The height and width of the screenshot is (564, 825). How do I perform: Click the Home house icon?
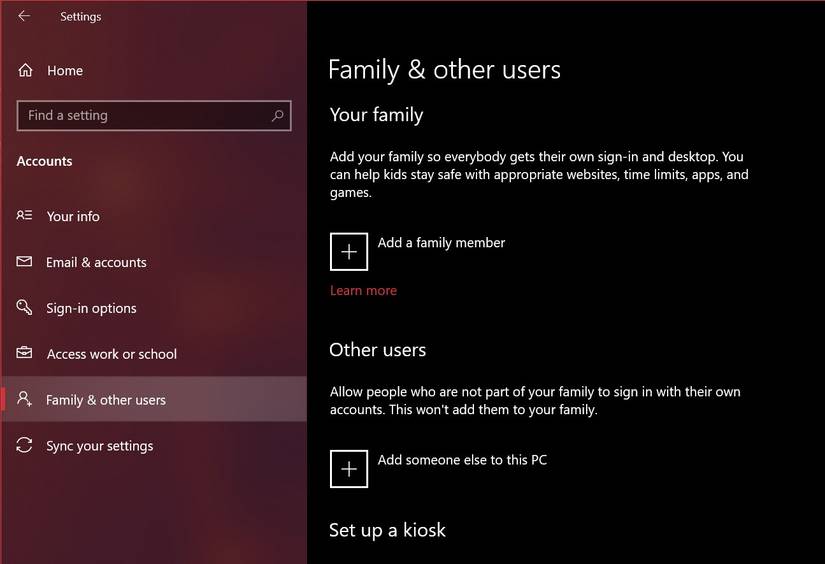click(25, 71)
